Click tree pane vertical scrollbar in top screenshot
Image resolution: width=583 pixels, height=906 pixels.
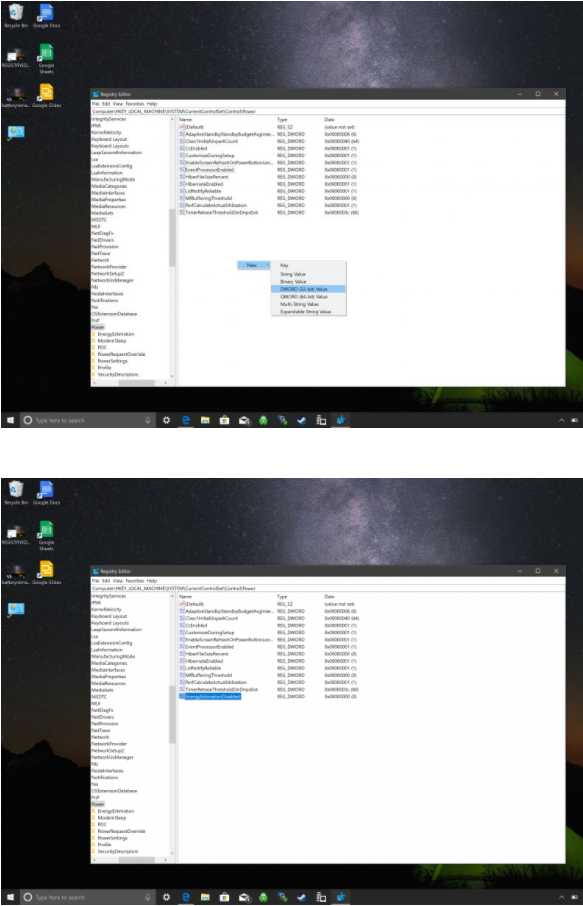click(172, 237)
